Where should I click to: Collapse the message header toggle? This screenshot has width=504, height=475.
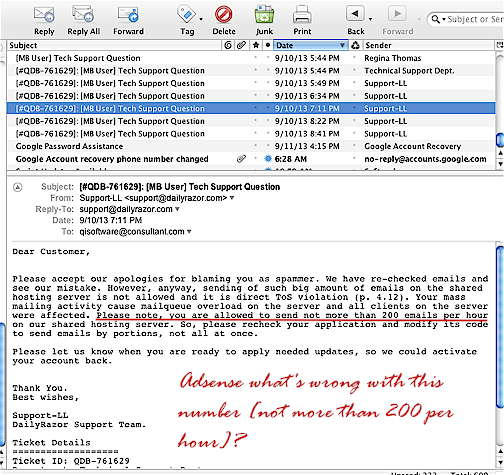(17, 187)
